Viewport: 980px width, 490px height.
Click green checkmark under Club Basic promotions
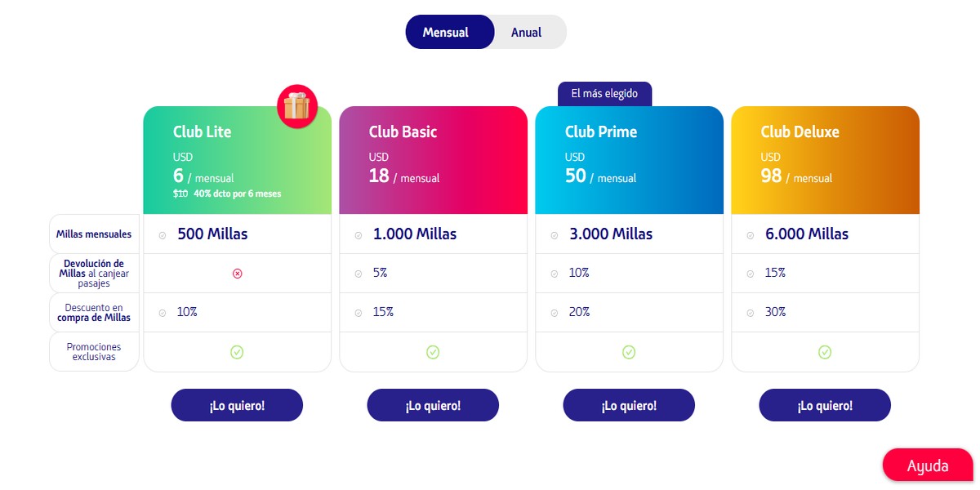coord(433,352)
